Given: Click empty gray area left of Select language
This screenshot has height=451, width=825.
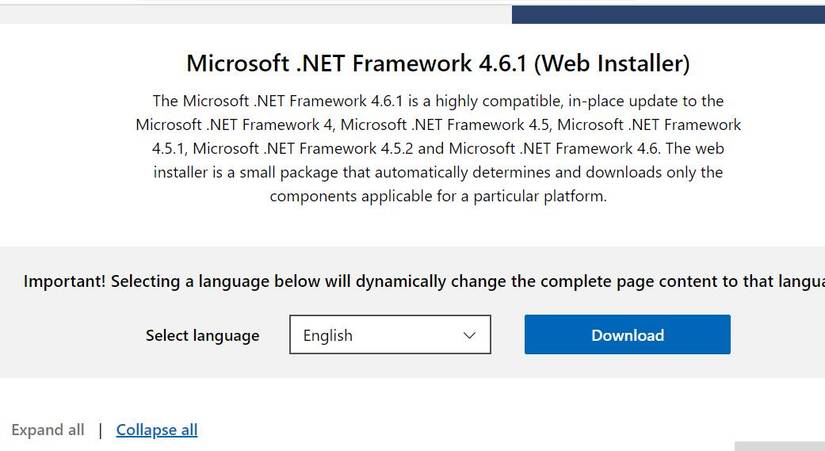Looking at the screenshot, I should pyautogui.click(x=70, y=336).
